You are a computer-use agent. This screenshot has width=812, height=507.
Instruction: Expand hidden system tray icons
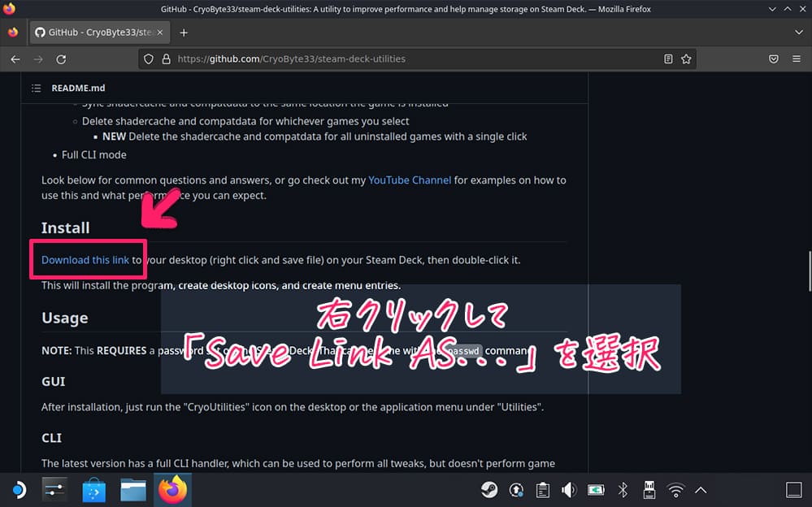(x=701, y=490)
